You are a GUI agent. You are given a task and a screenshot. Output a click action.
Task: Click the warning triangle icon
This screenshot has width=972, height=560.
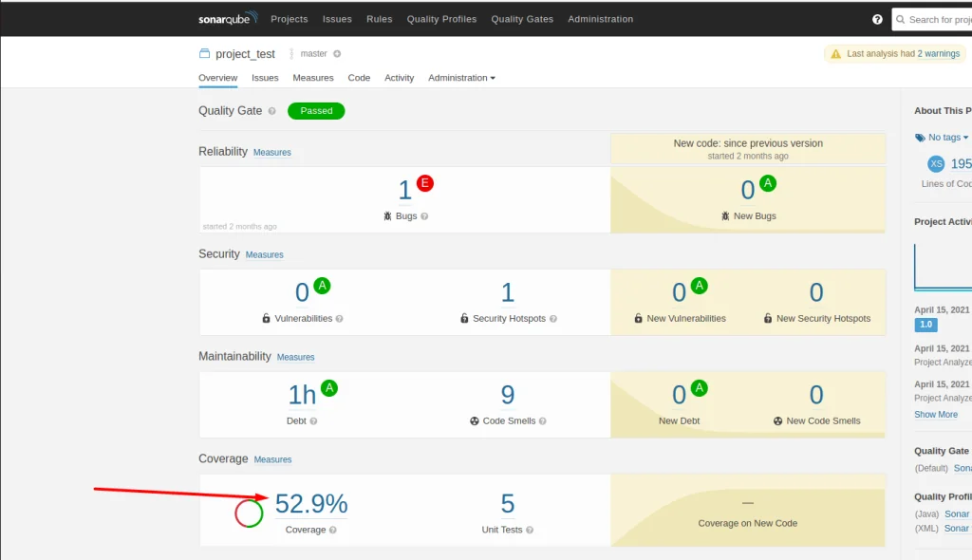click(835, 54)
